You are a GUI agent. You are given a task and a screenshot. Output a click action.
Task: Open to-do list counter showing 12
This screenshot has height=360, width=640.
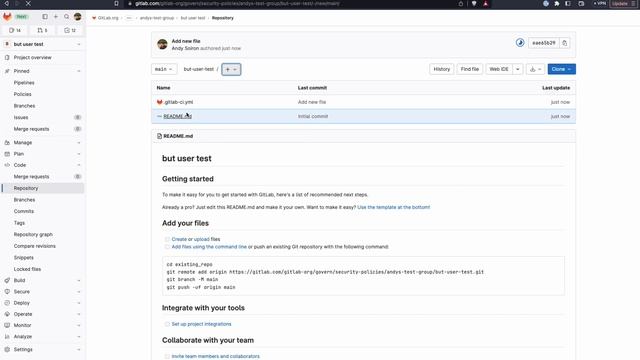pos(70,30)
